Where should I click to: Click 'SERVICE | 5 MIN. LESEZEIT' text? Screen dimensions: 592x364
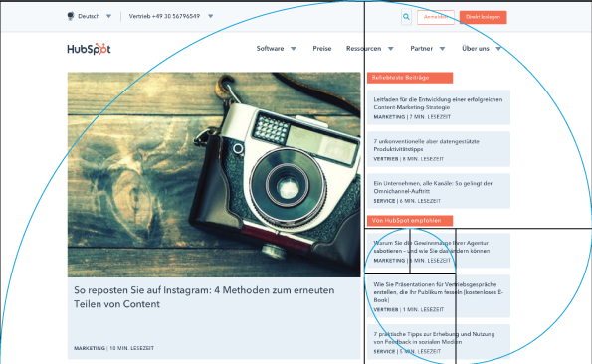407,351
